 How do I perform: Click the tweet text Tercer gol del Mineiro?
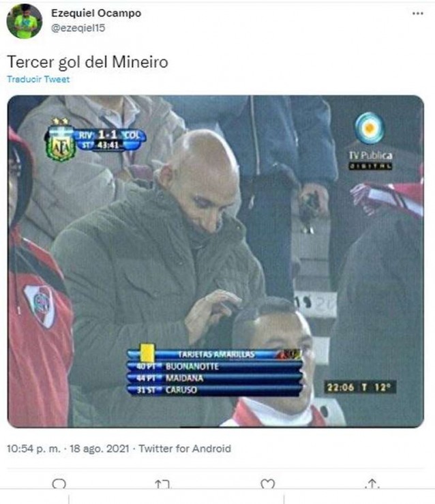[87, 61]
